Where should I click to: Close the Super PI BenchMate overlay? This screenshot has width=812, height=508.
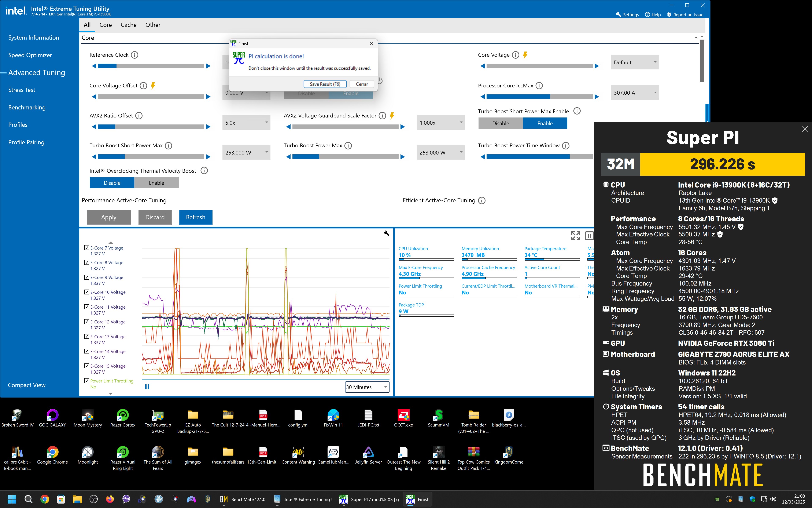[805, 129]
